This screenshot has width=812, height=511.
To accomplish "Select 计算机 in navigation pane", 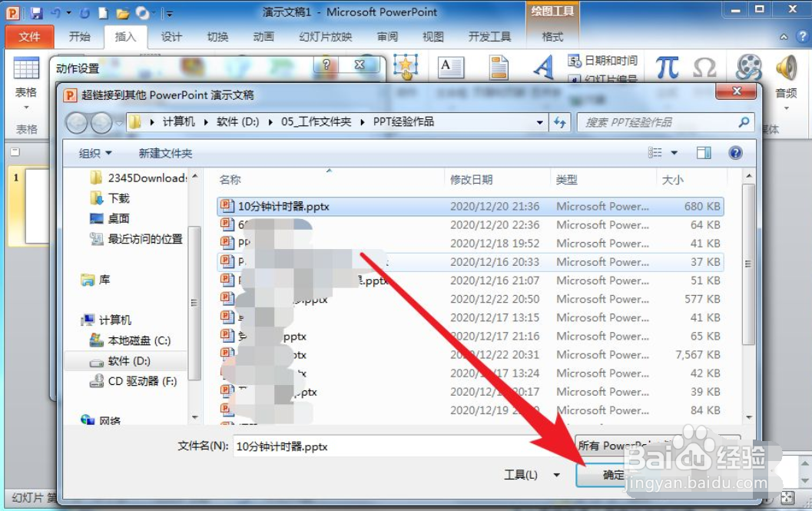I will [106, 320].
